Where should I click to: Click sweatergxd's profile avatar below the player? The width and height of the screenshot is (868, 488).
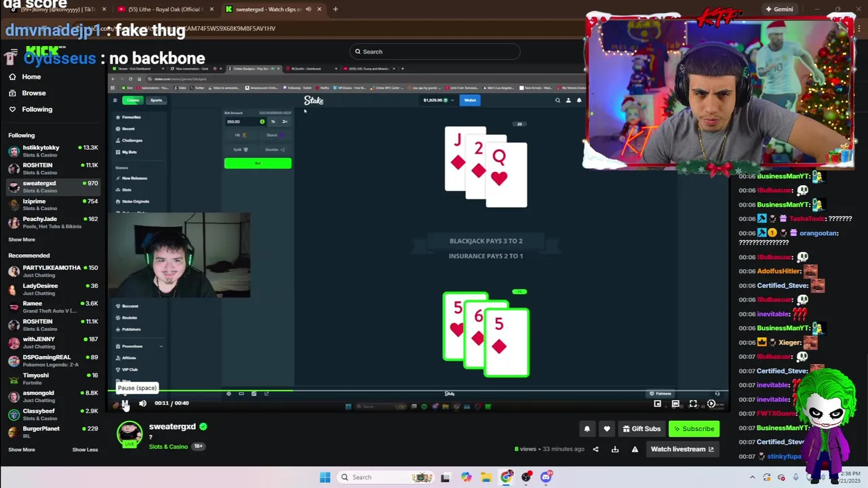click(130, 435)
